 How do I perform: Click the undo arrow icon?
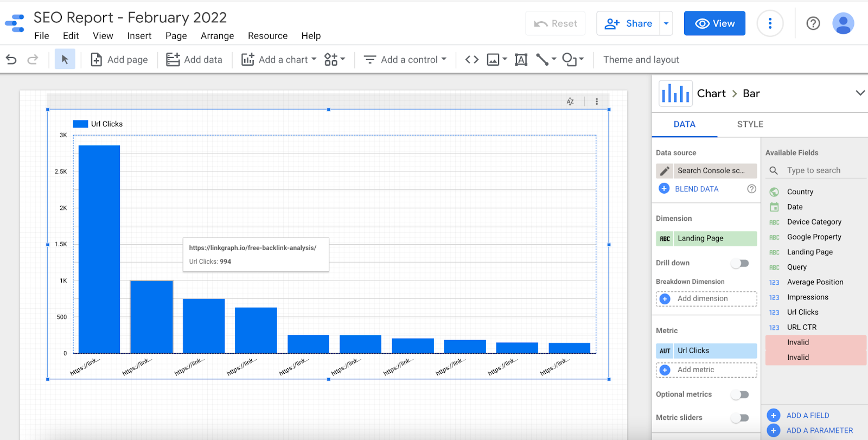[11, 59]
